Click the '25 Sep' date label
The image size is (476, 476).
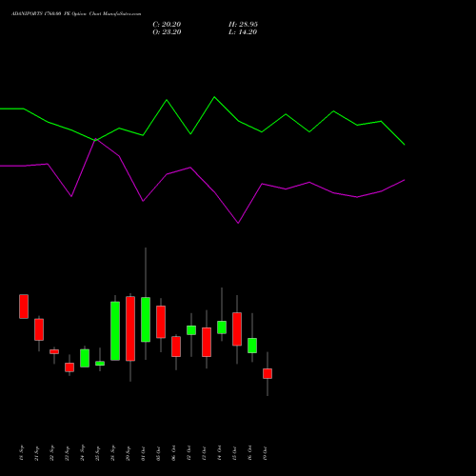click(x=97, y=453)
